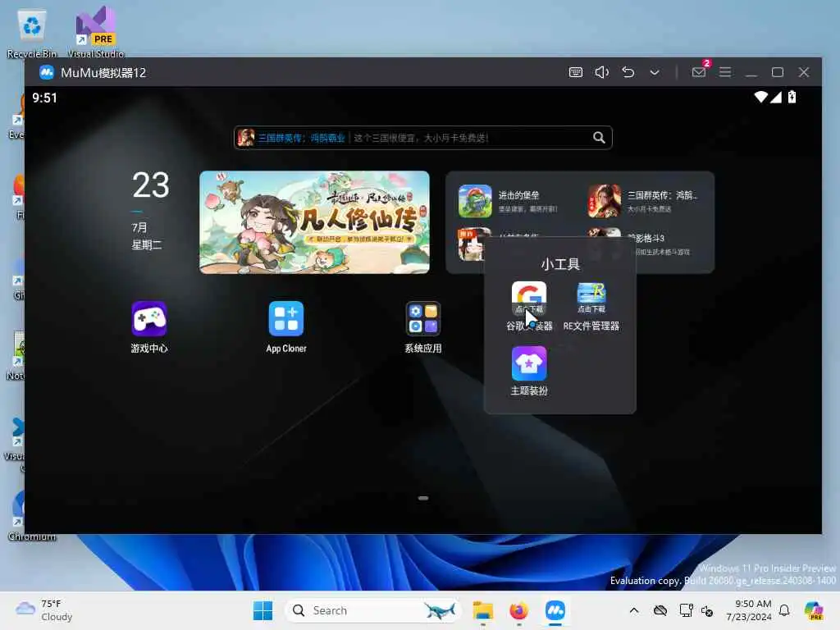Open the mail notifications icon with badge 2
This screenshot has width=840, height=630.
(700, 71)
